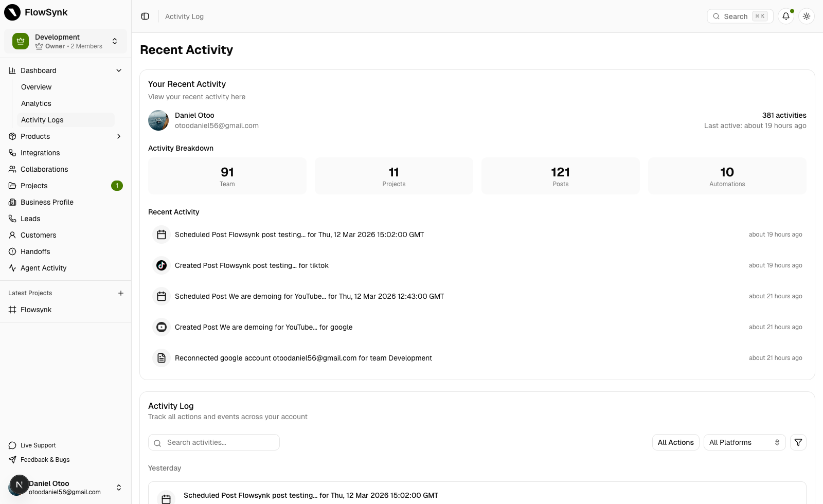Screen dimensions: 823x504
Task: Open Feedback & Bugs
Action: [44, 459]
